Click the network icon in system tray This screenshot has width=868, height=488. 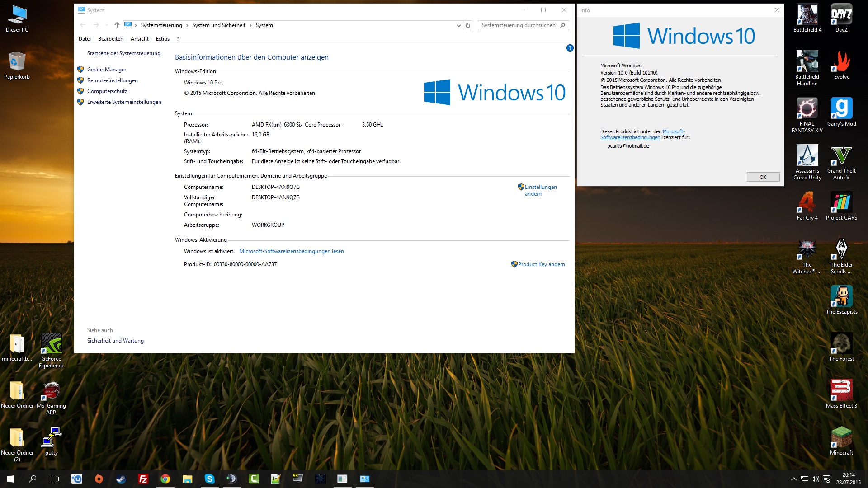[x=805, y=479]
